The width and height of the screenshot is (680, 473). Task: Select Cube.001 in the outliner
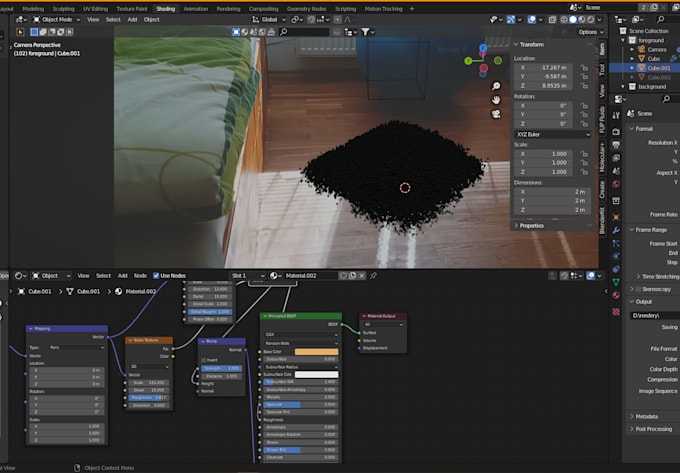[659, 68]
